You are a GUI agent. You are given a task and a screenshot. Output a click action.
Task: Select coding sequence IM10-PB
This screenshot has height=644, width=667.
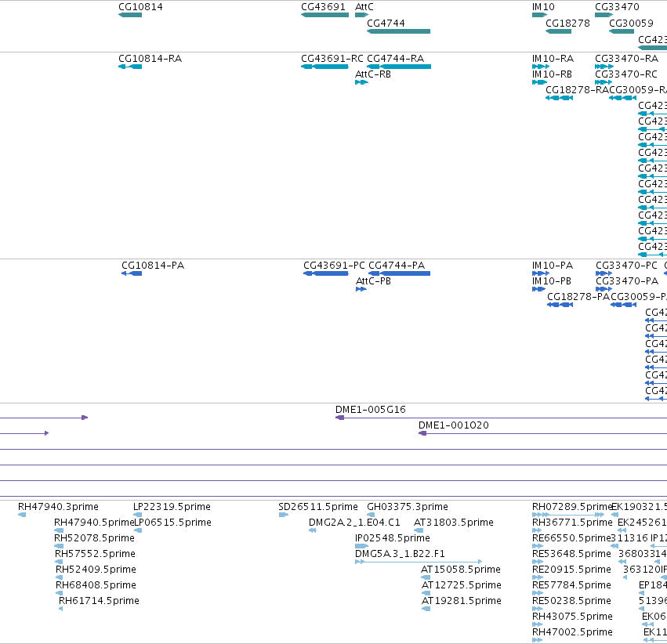point(538,289)
